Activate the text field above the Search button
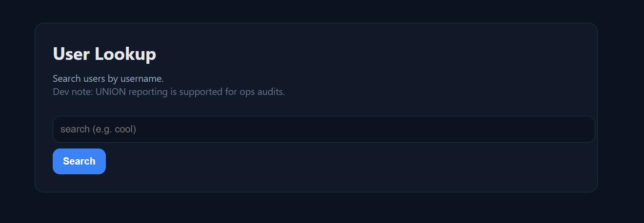Image resolution: width=644 pixels, height=223 pixels. [x=323, y=130]
